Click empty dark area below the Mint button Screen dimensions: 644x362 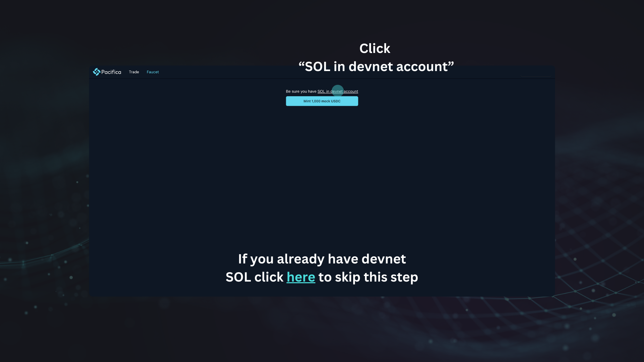pyautogui.click(x=322, y=168)
